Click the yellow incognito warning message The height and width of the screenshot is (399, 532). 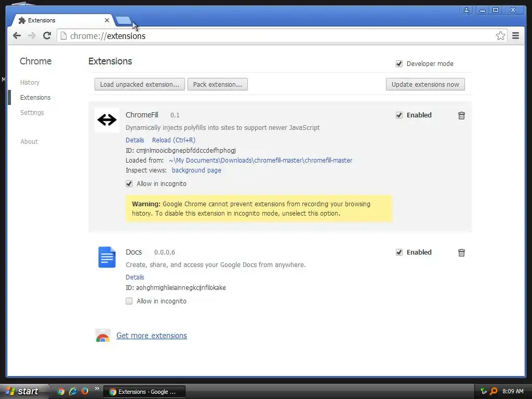tap(259, 209)
